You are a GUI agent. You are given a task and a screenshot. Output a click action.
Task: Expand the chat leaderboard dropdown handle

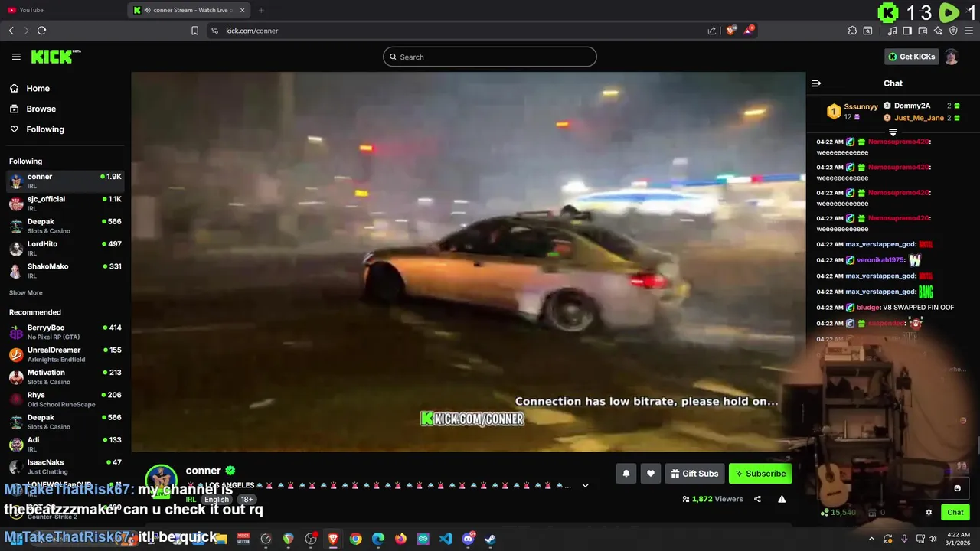point(893,132)
